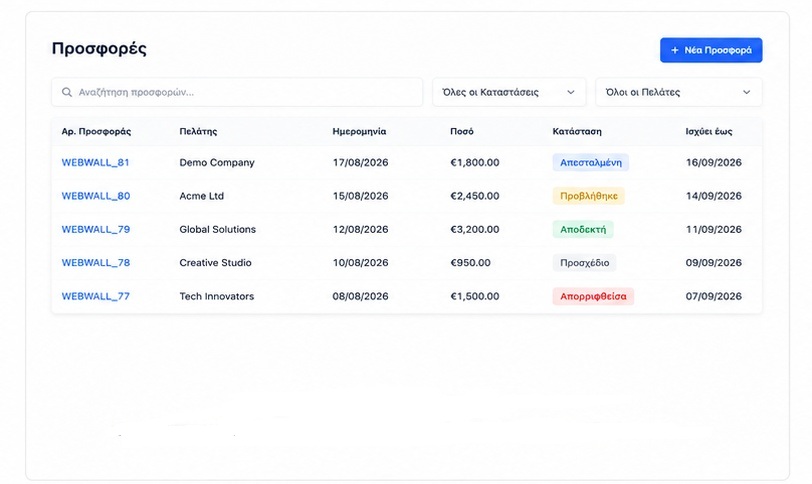The image size is (812, 484).
Task: Open quote WEBWALL_79
Action: click(x=96, y=229)
